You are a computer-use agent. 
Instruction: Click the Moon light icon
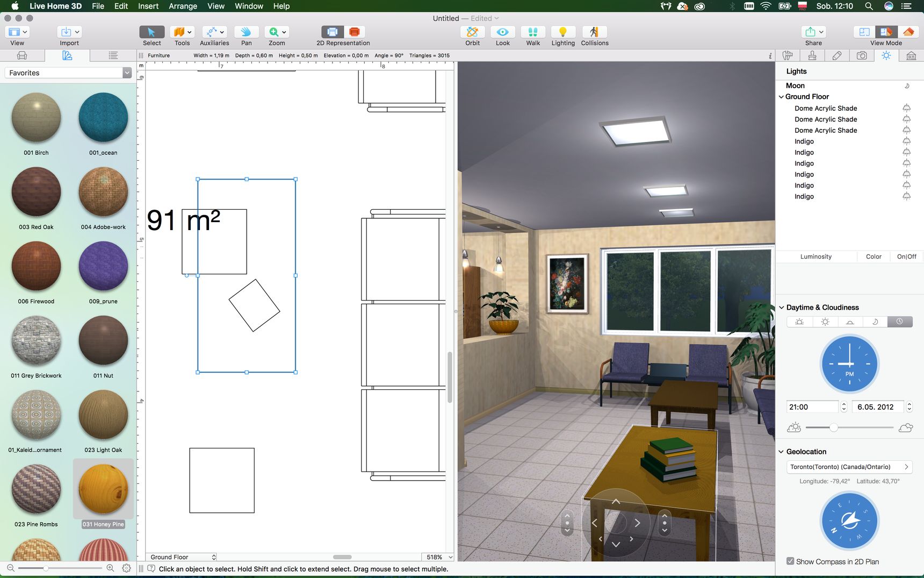pos(906,85)
